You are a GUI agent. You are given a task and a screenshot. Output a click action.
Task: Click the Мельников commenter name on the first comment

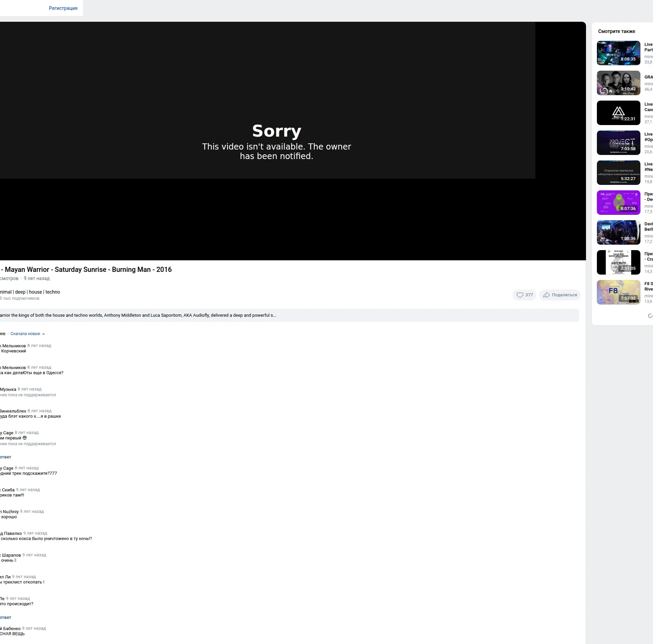pyautogui.click(x=13, y=346)
